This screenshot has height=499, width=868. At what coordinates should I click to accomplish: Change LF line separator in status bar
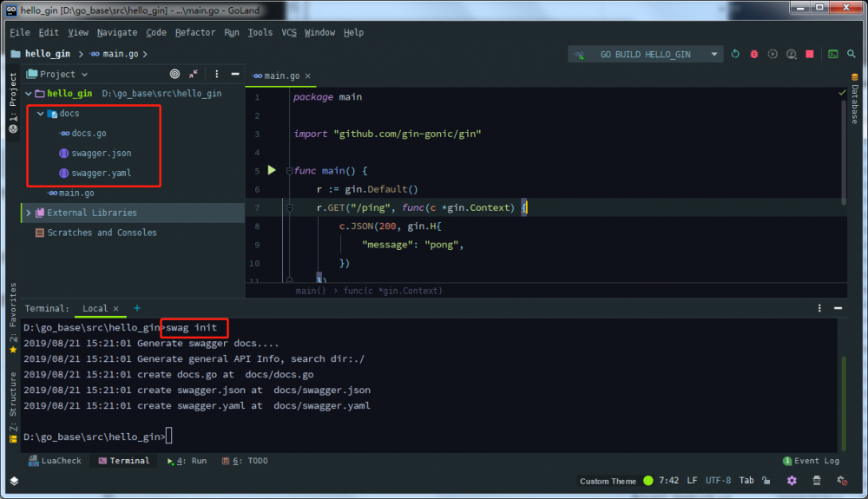coord(692,480)
